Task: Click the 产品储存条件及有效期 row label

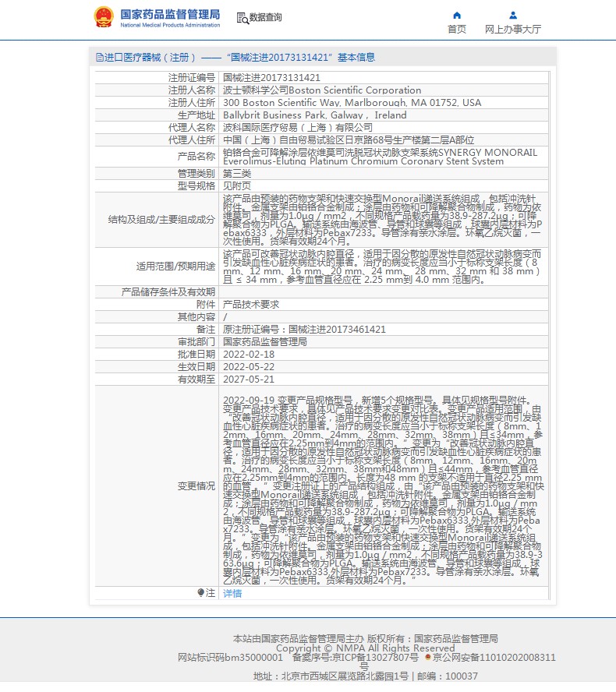Action: 168,291
